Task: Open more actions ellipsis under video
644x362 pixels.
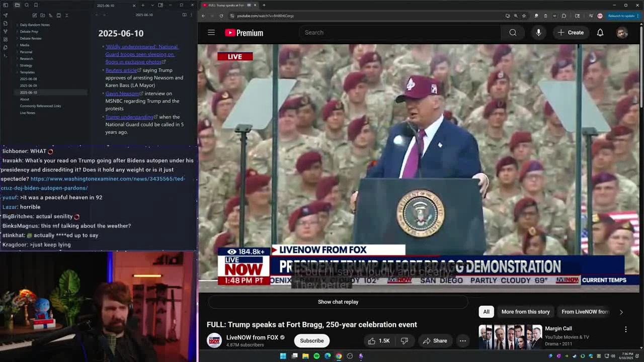Action: coord(462,340)
